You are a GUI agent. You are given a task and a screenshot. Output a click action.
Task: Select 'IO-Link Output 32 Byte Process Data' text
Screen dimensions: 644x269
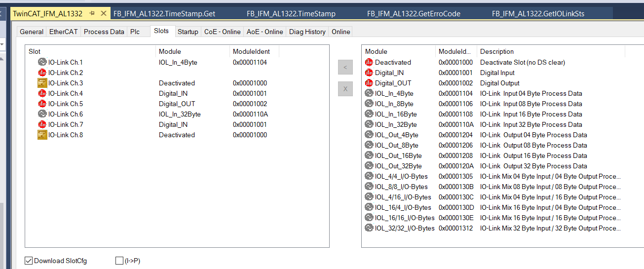[533, 166]
